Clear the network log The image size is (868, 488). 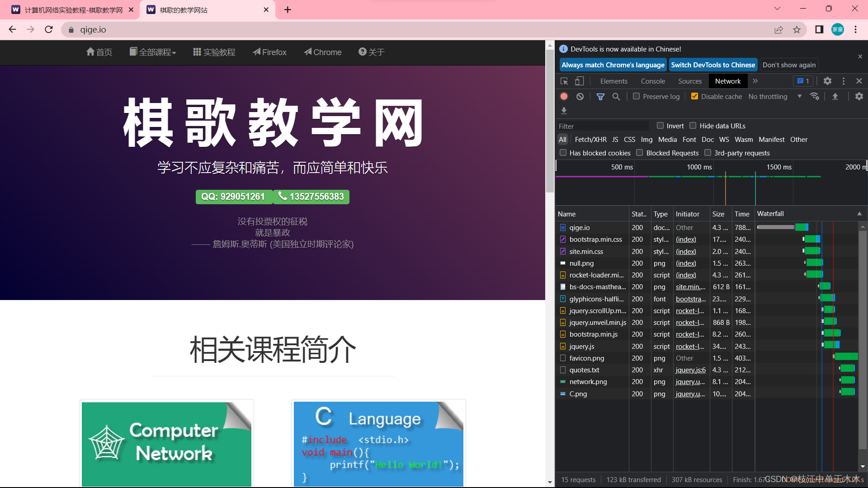pos(580,96)
